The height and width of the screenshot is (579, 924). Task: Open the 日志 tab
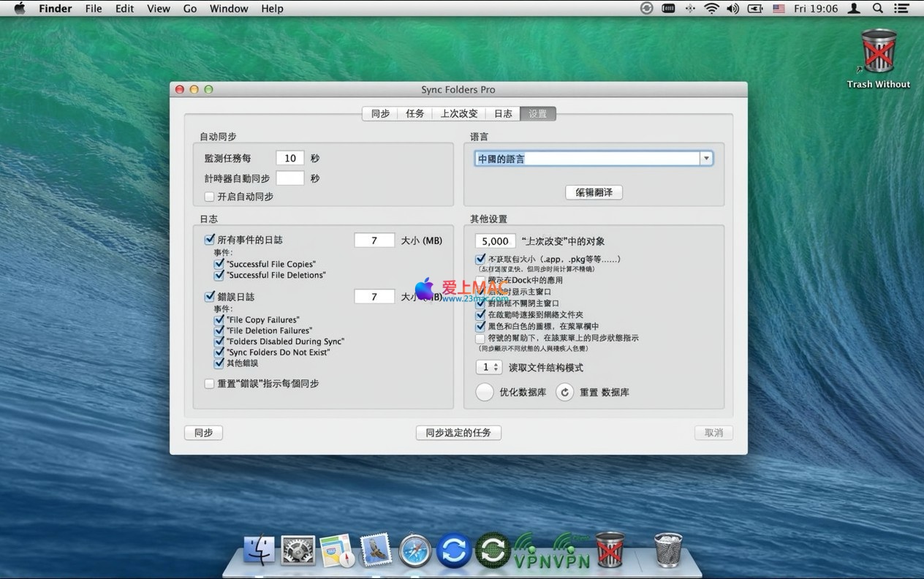click(503, 114)
